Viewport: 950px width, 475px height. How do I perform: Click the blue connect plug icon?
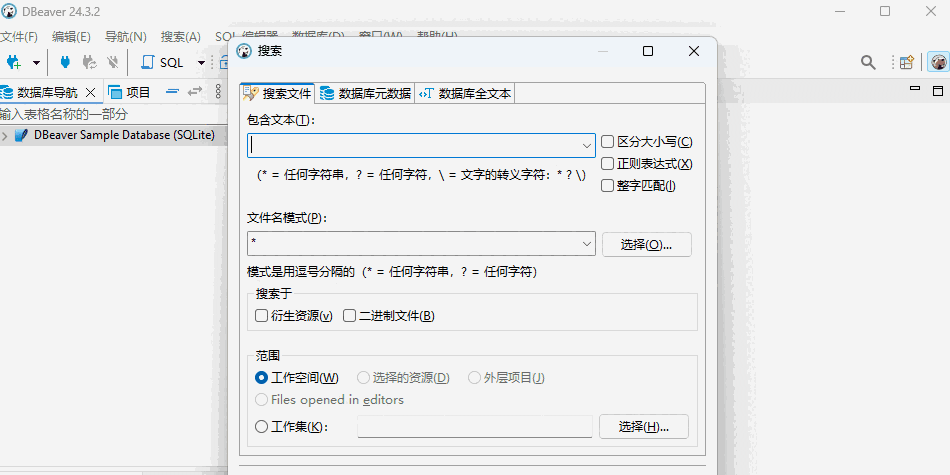pyautogui.click(x=65, y=62)
